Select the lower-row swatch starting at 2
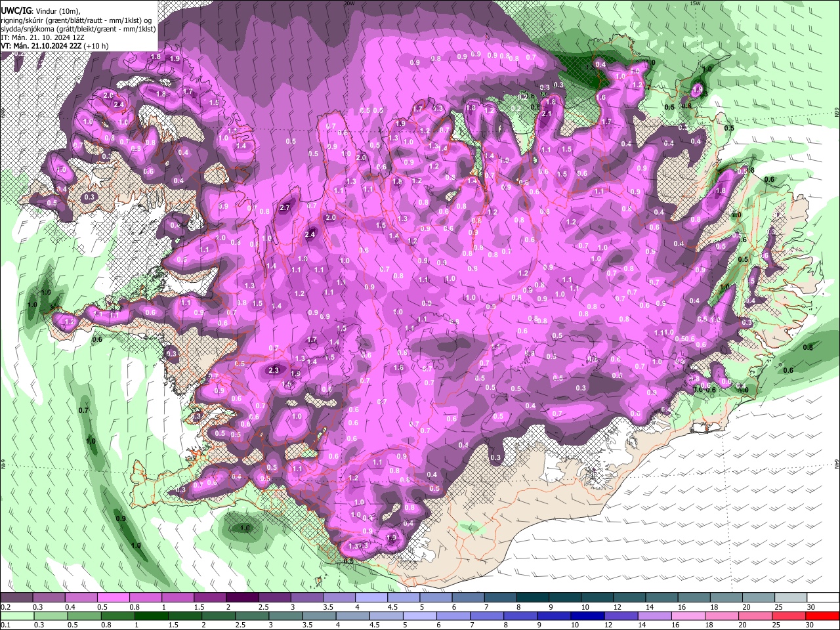 point(218,616)
